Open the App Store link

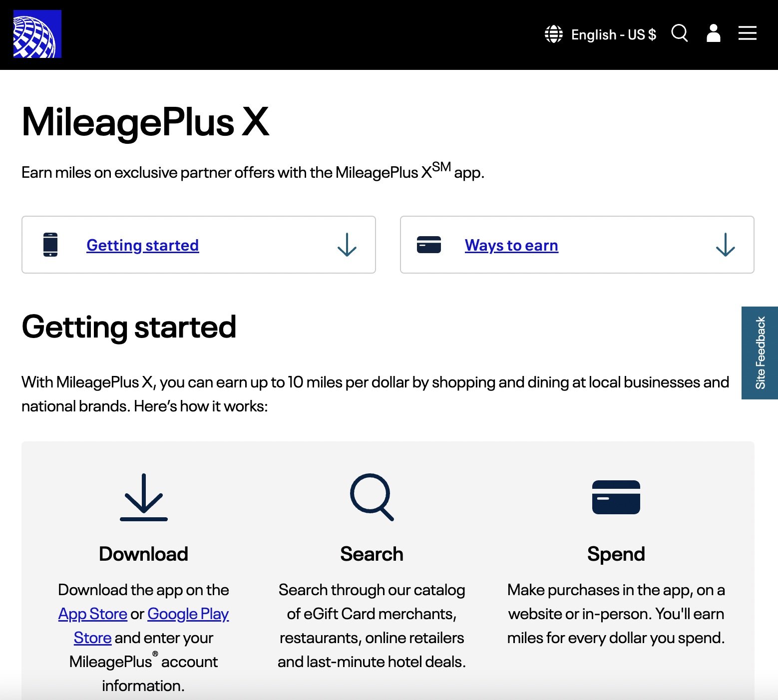(x=93, y=614)
